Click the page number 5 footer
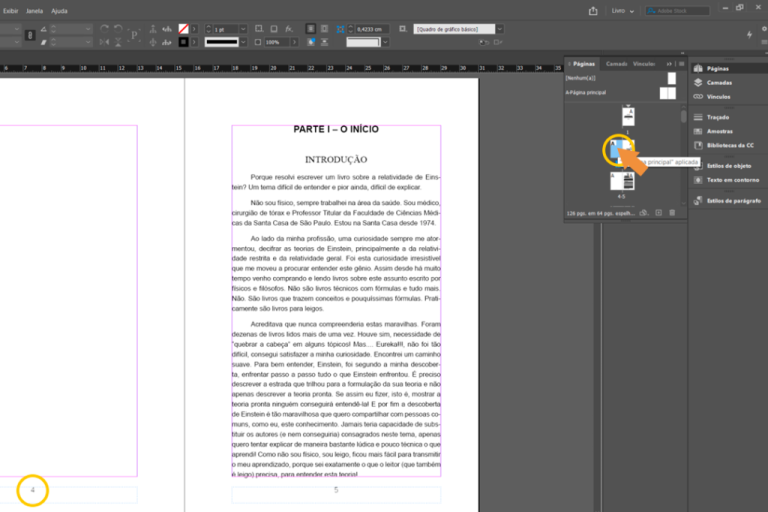 [336, 490]
